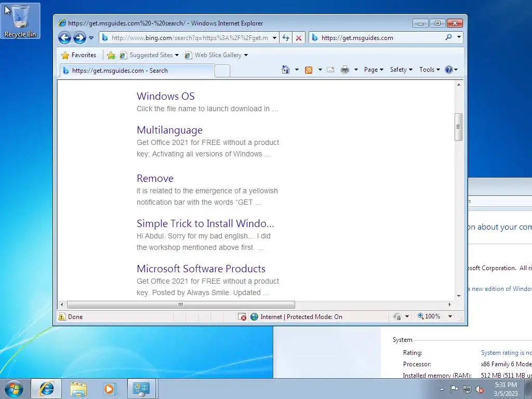The image size is (532, 399).
Task: Click Internet Explorer taskbar icon
Action: (x=46, y=389)
